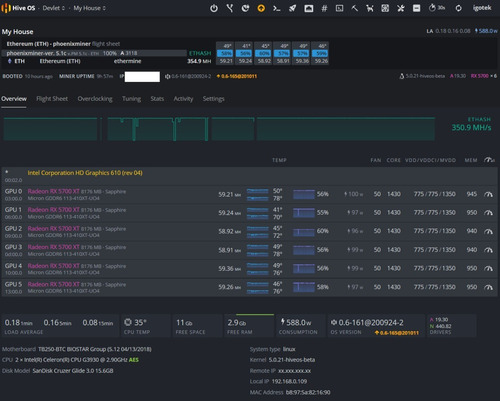Image resolution: width=500 pixels, height=401 pixels.
Task: Open the My House worker dropdown
Action: [x=89, y=8]
